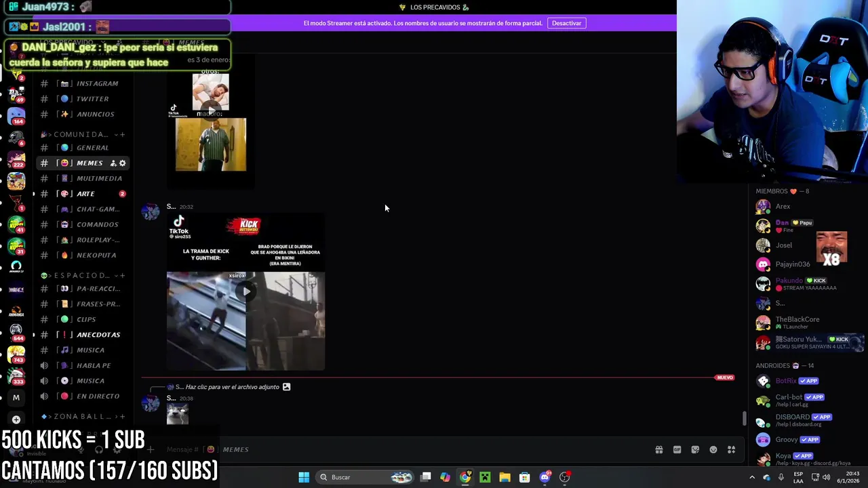The height and width of the screenshot is (488, 868).
Task: Add a channel to the COMUNIDAD category
Action: pyautogui.click(x=122, y=134)
